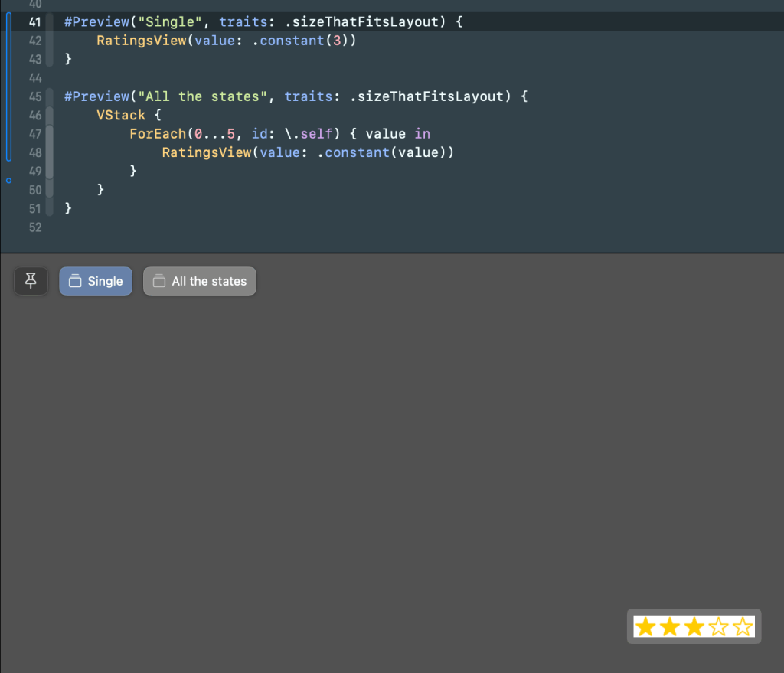Select line number 45 in the gutter
This screenshot has width=784, height=673.
click(x=35, y=96)
